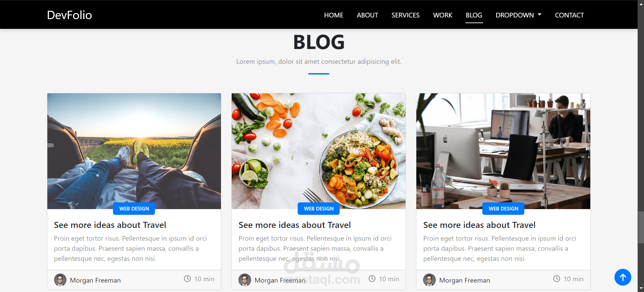Click the scrollbar down arrow

(641, 288)
